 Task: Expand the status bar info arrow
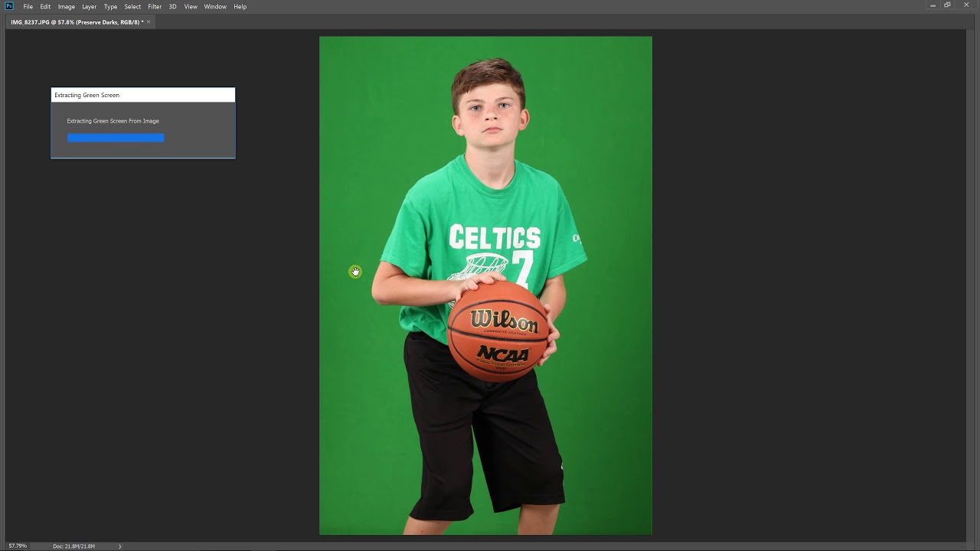pyautogui.click(x=119, y=546)
